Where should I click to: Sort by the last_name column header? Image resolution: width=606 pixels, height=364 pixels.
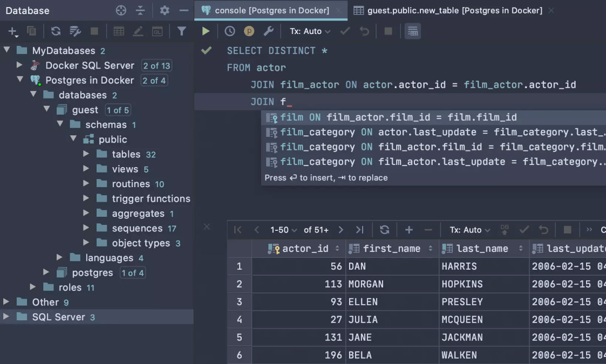484,249
